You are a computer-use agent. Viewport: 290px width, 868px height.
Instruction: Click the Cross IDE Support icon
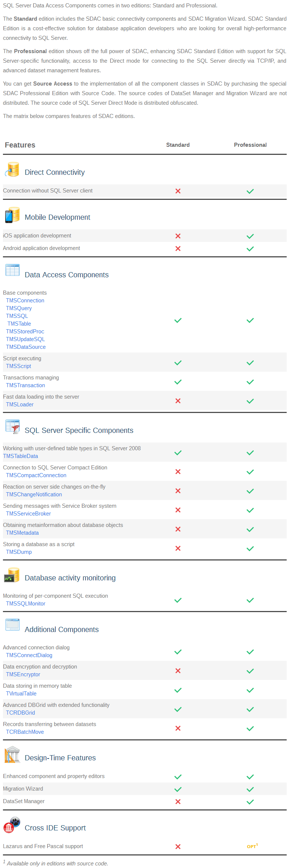click(x=12, y=825)
